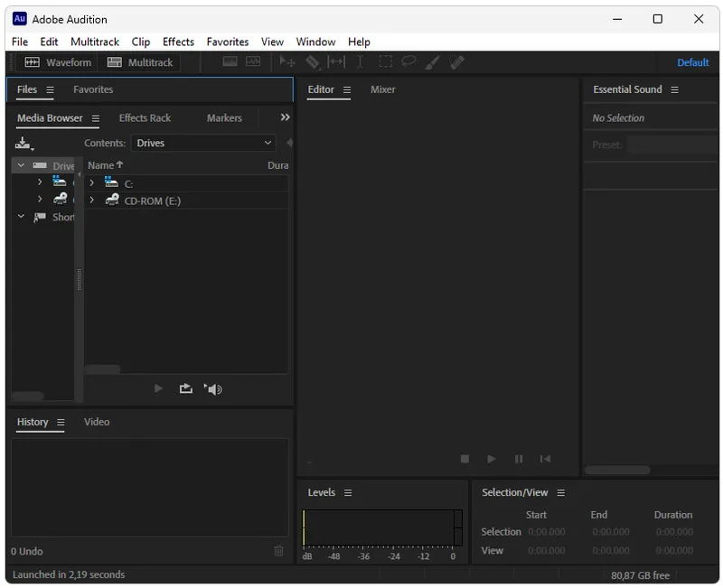Screen dimensions: 723x588
Task: Toggle auto-play preview speaker icon
Action: point(213,389)
